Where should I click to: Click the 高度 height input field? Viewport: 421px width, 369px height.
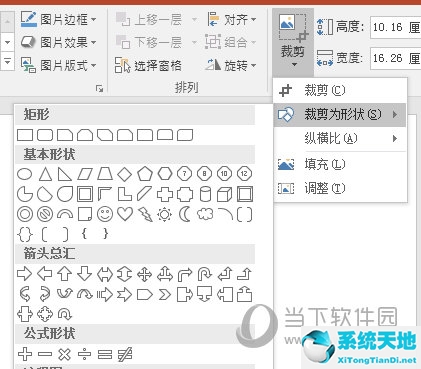point(395,27)
